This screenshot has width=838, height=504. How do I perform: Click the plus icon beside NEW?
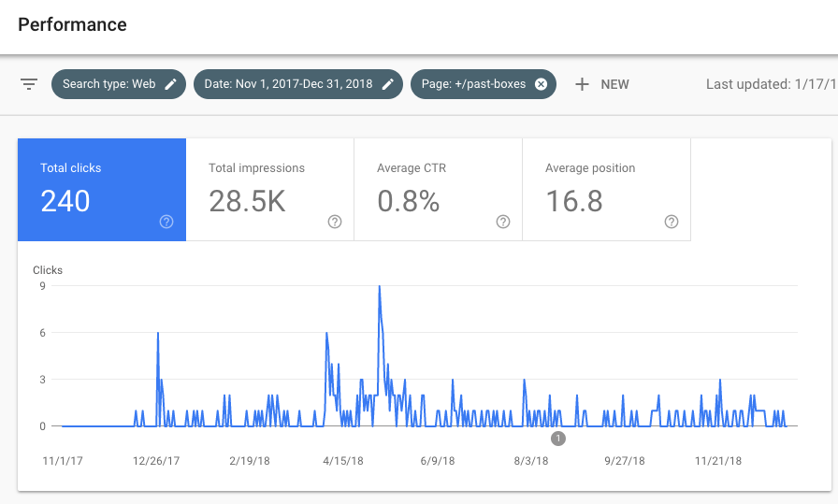pyautogui.click(x=582, y=84)
